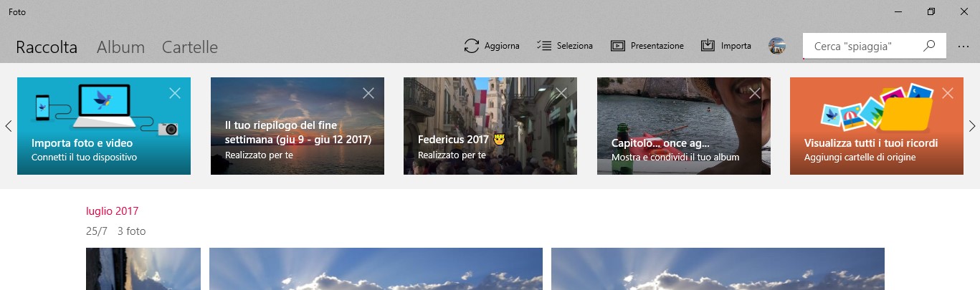Close the Capitolo once again card
This screenshot has height=290, width=980.
pos(755,92)
